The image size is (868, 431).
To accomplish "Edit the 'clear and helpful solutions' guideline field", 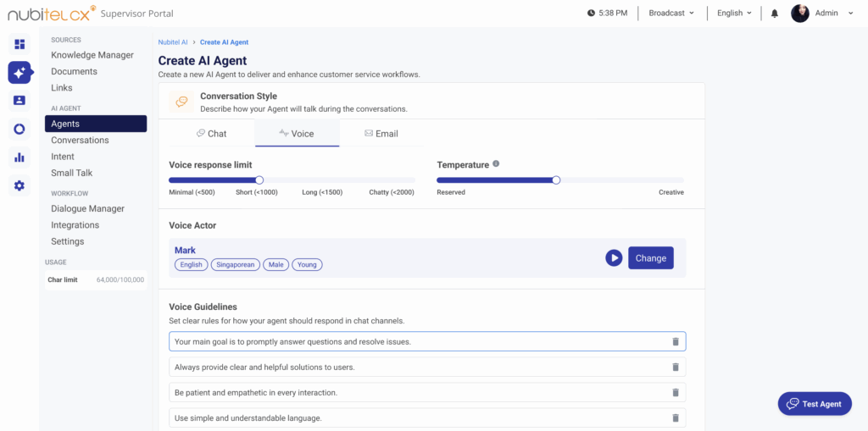I will click(427, 367).
